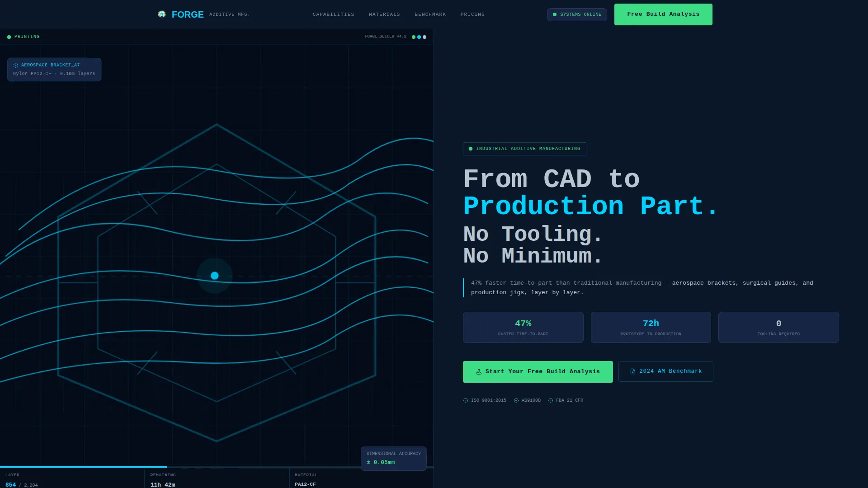Click the REMAINING label in the stats bar
Screen dimensions: 868x488
coord(163,475)
